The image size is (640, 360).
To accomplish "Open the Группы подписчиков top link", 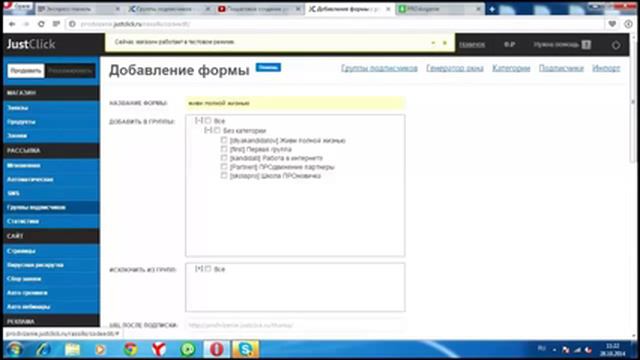I will (379, 68).
